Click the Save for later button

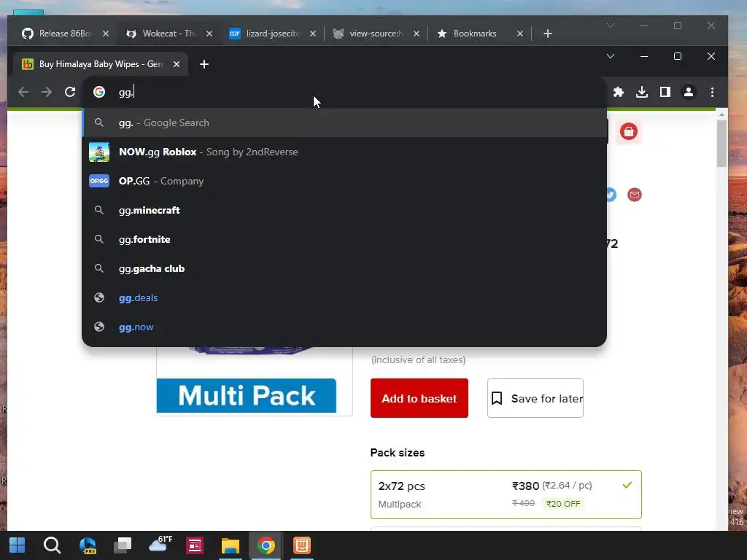point(535,398)
